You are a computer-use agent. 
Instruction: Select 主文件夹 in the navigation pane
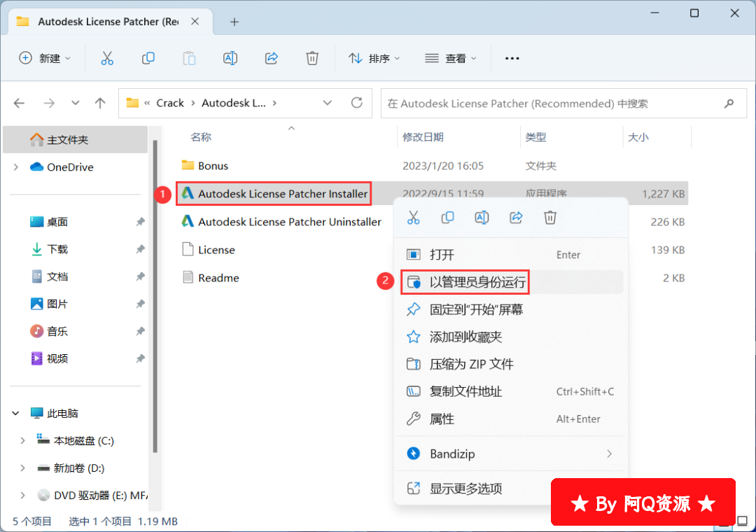(x=75, y=140)
